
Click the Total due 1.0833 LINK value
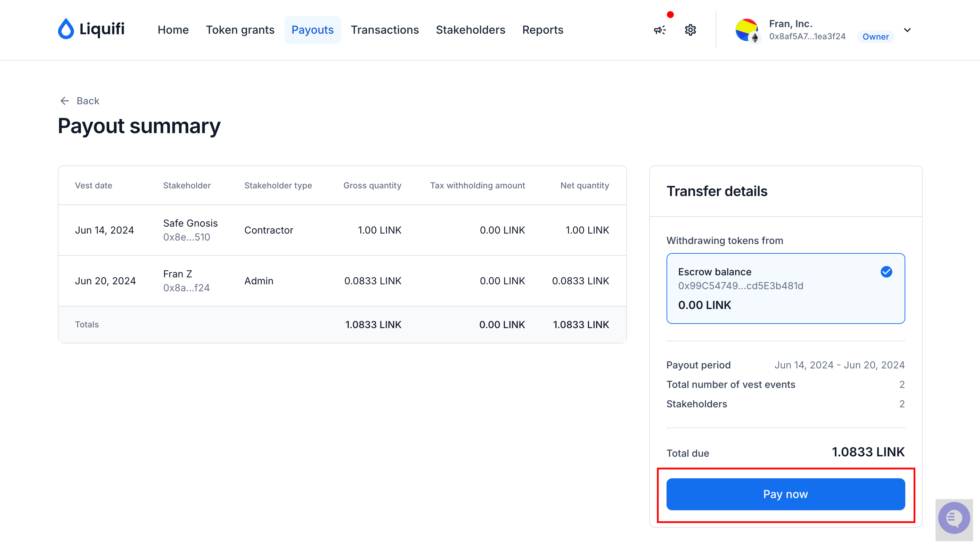click(x=868, y=452)
